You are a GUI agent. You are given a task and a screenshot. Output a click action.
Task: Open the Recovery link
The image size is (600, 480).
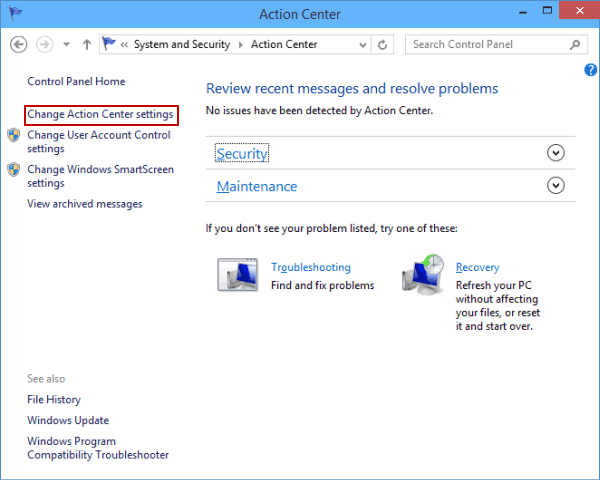[478, 267]
